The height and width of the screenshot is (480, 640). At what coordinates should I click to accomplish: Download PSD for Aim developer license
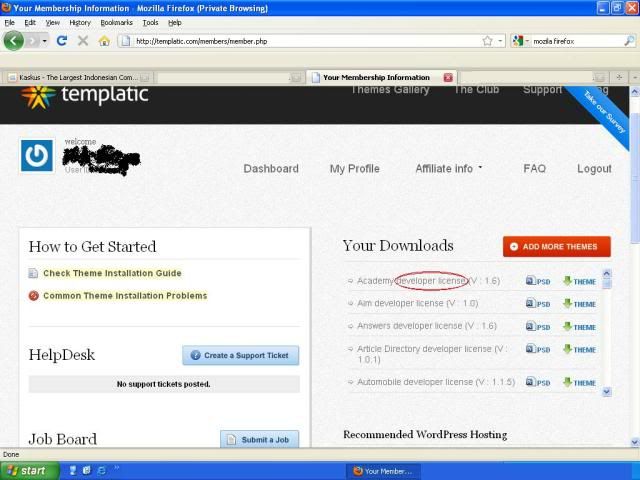coord(538,304)
